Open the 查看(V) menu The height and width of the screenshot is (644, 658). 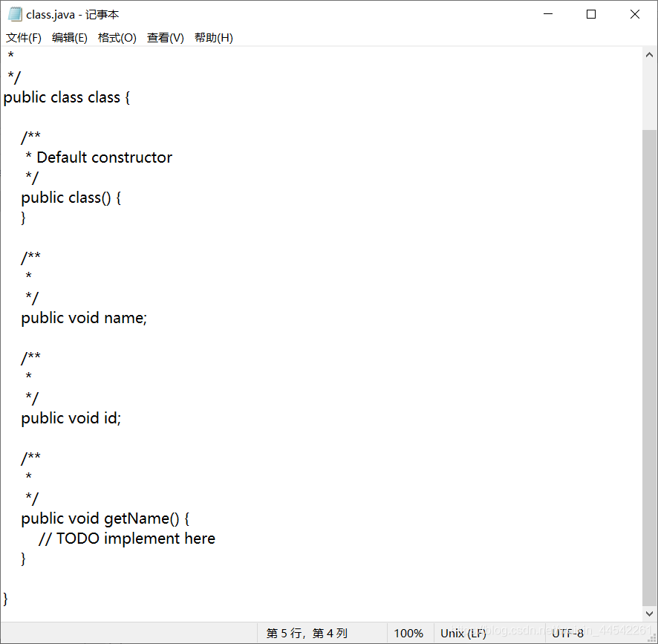click(165, 37)
